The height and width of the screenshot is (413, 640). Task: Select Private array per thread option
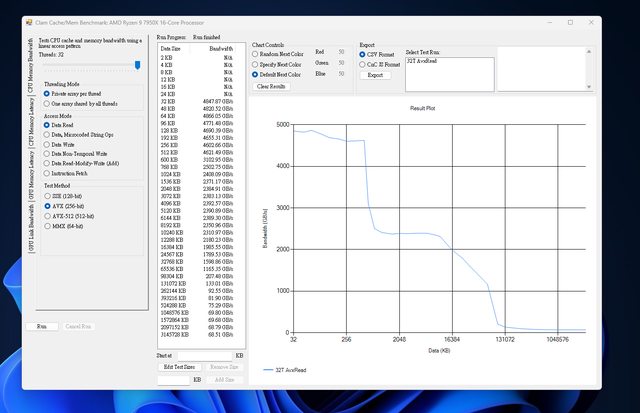pyautogui.click(x=46, y=93)
